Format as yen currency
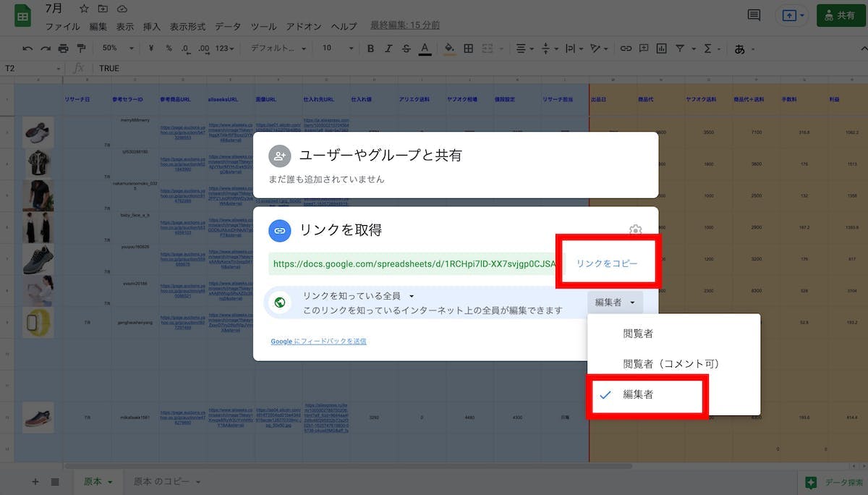Viewport: 868px width, 495px height. [151, 48]
